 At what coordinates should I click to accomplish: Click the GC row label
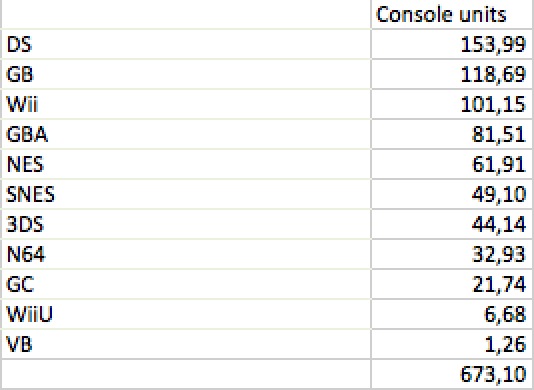(186, 284)
